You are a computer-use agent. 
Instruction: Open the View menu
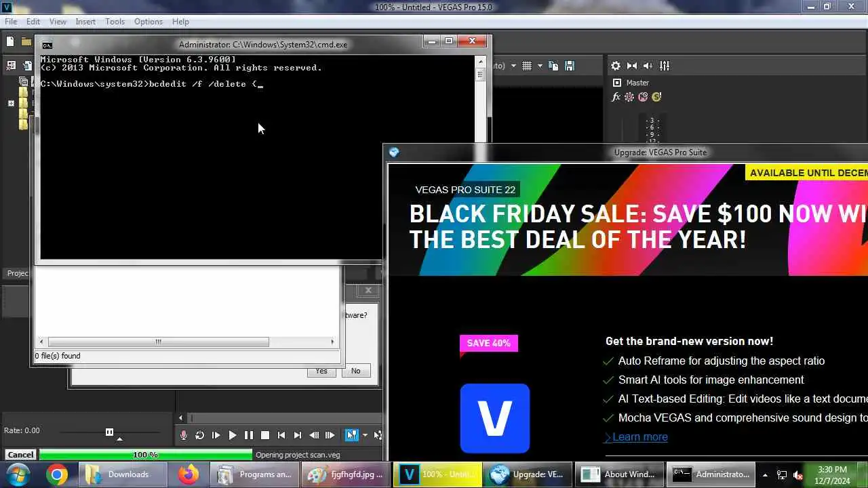click(x=58, y=22)
